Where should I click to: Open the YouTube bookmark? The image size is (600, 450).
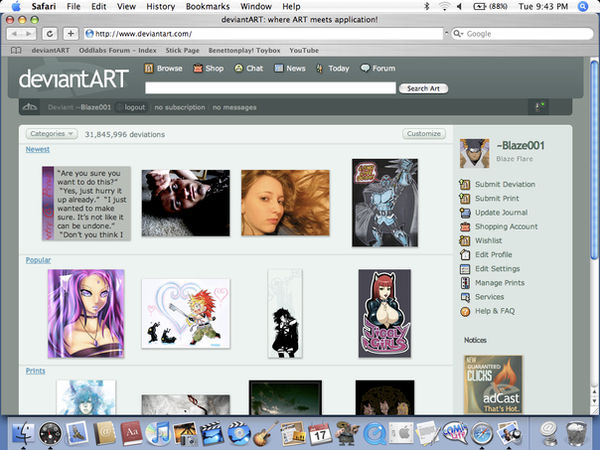pos(304,51)
